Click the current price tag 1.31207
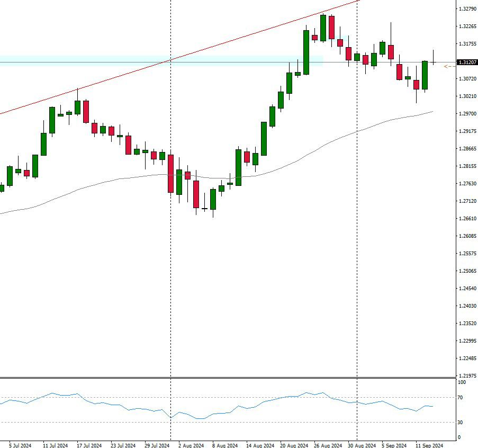 (466, 62)
